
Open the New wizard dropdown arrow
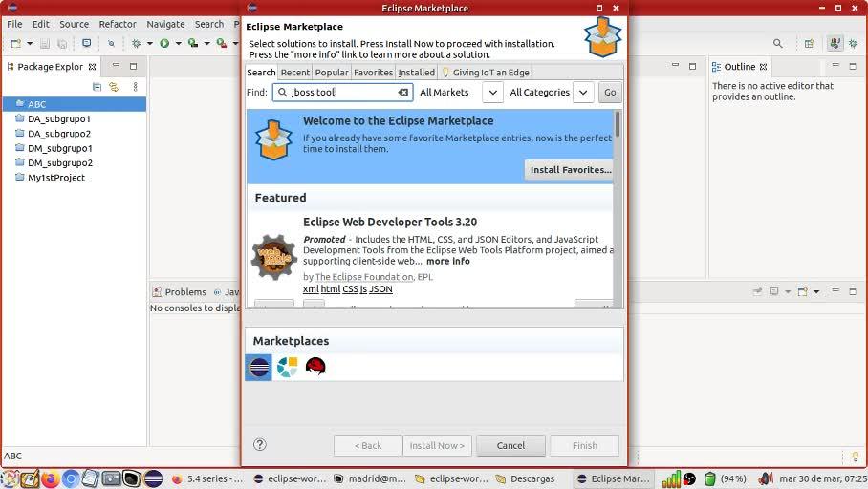tap(30, 43)
